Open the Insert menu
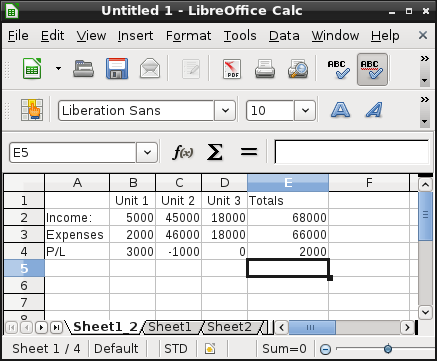 135,35
